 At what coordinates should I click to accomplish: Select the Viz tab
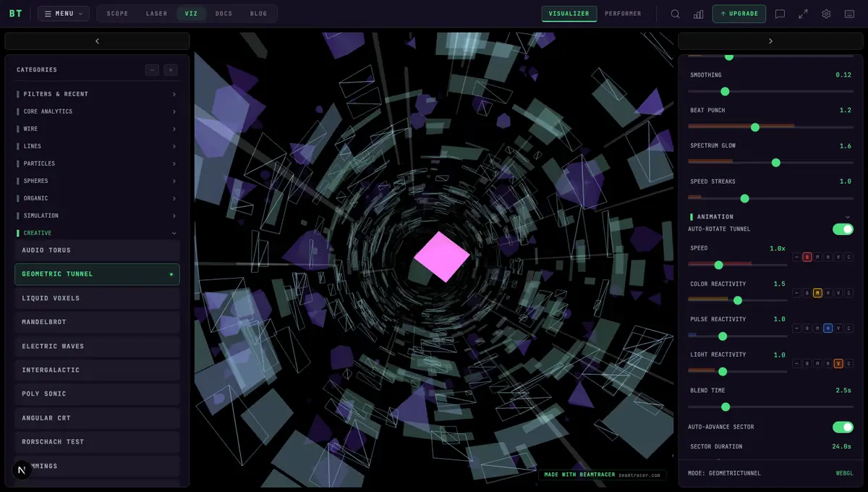191,14
